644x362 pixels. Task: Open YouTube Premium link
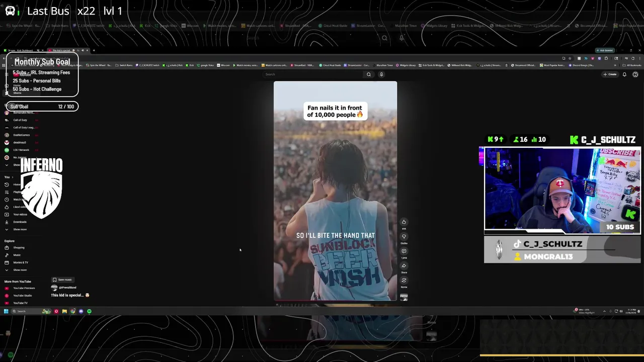(x=24, y=288)
